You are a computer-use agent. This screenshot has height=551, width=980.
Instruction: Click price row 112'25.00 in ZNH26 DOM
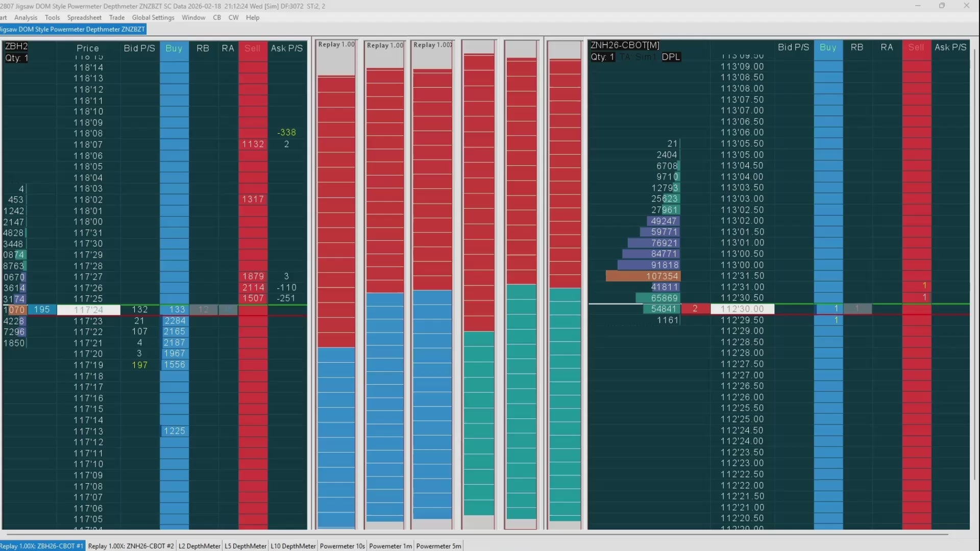coord(742,419)
